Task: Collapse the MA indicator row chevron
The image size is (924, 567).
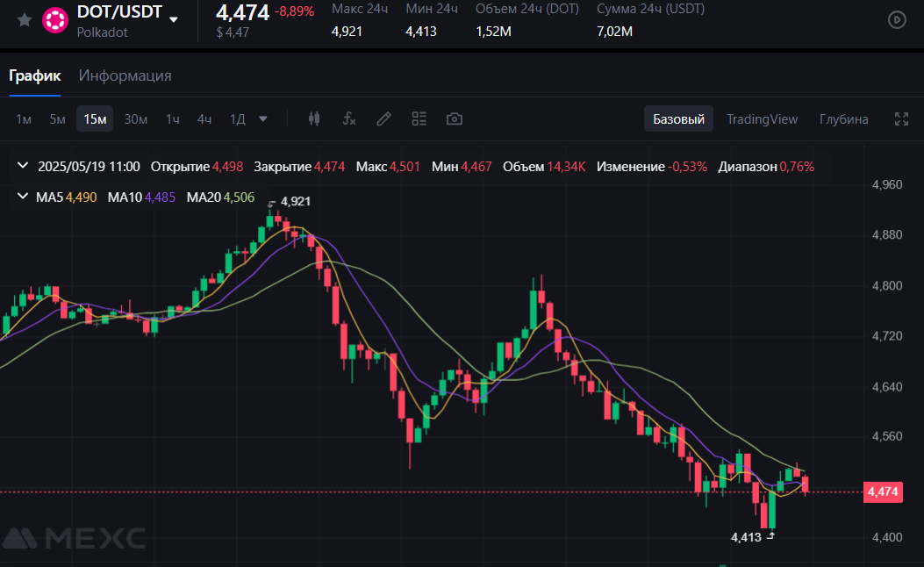Action: (23, 197)
